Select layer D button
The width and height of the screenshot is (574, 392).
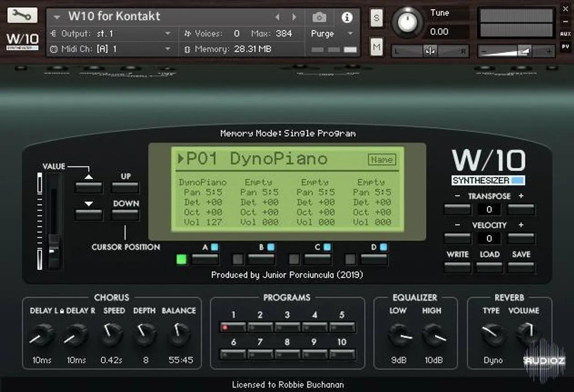(374, 259)
